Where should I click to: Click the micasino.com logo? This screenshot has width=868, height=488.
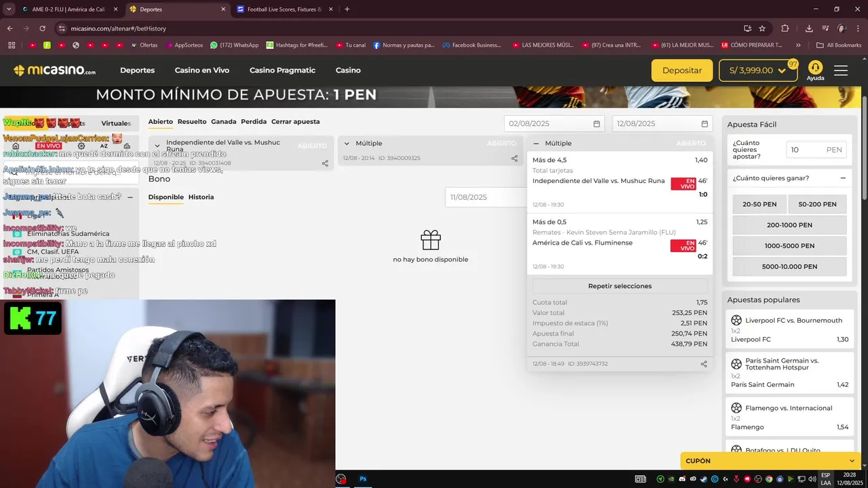[x=54, y=70]
